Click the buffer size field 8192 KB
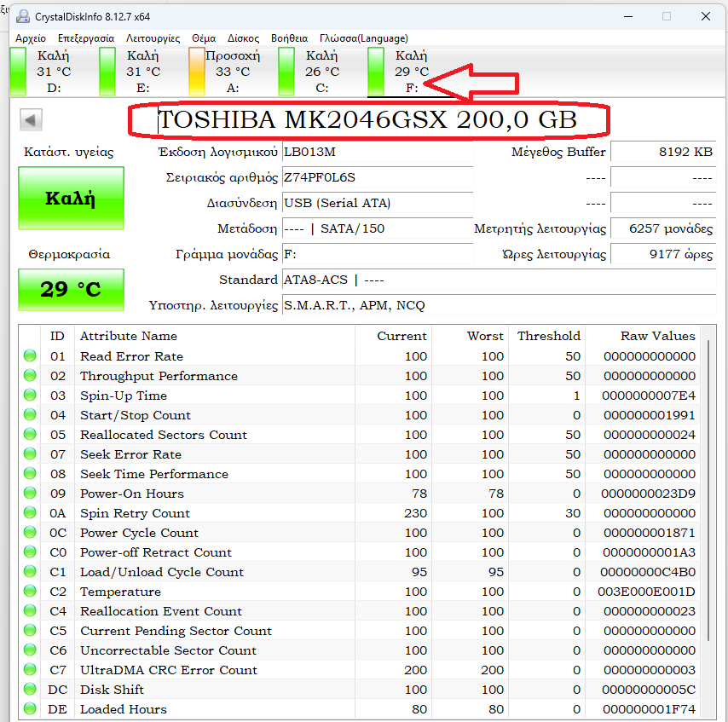The image size is (728, 722). (663, 152)
